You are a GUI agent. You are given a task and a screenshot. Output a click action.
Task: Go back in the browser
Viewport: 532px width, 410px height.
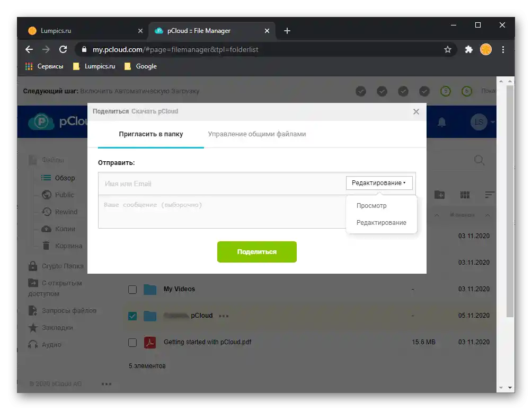[29, 50]
